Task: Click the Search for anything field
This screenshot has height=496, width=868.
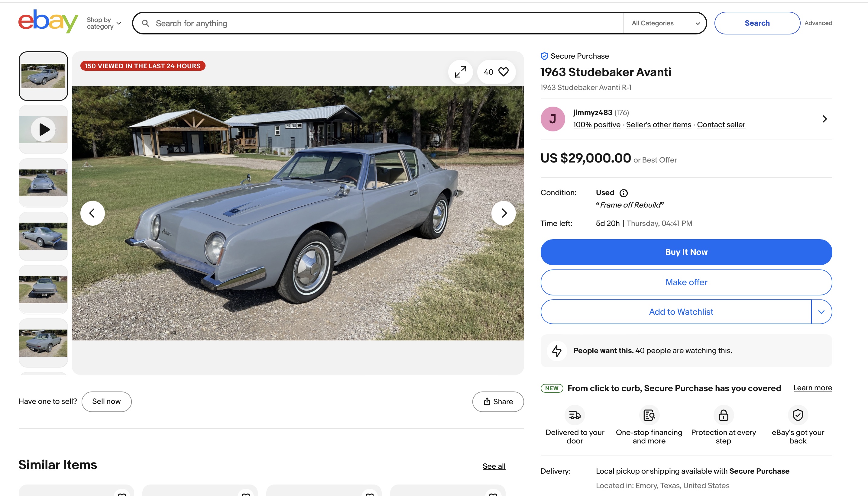Action: click(x=385, y=23)
